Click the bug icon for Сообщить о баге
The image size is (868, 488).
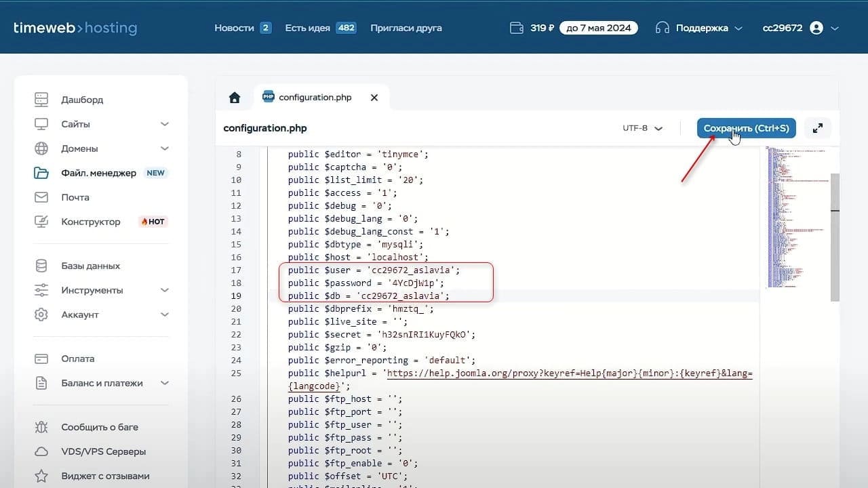[x=41, y=427]
